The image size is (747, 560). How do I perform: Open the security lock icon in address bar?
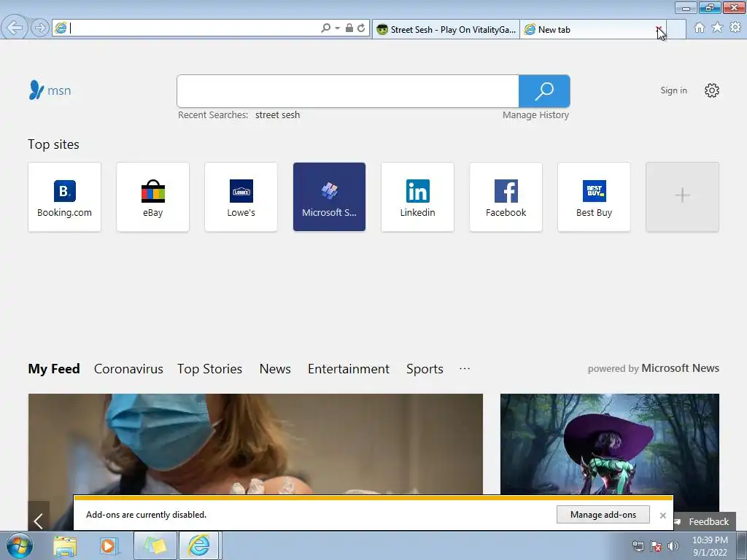(349, 28)
